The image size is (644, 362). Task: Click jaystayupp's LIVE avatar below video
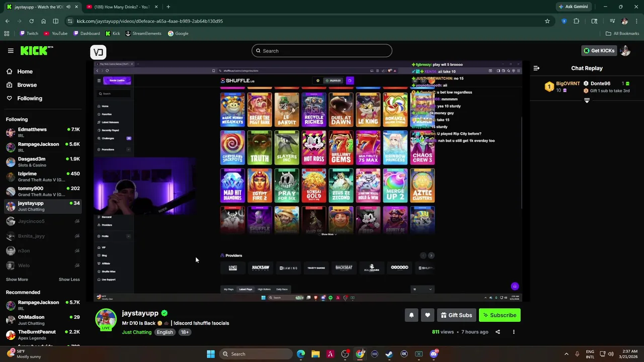(x=106, y=320)
